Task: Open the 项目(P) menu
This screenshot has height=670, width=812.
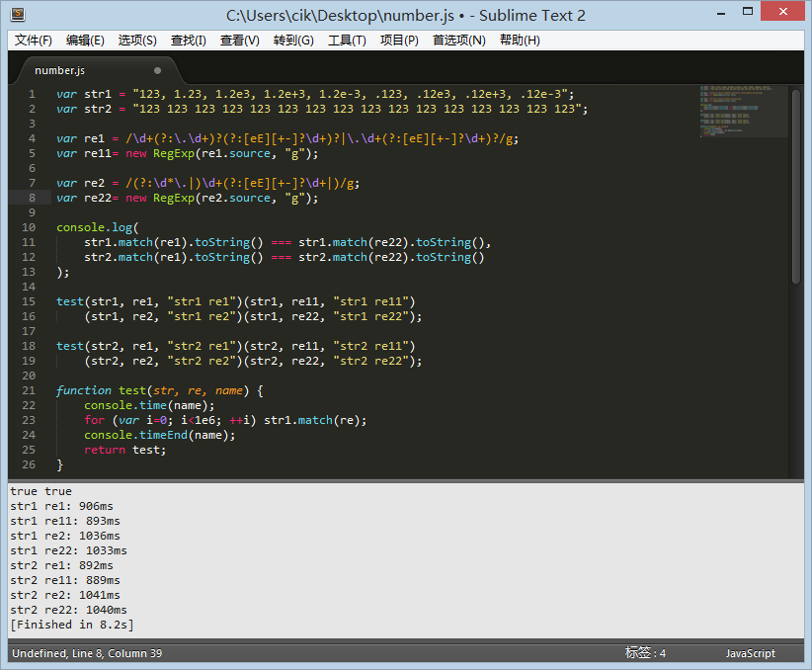Action: pos(399,41)
